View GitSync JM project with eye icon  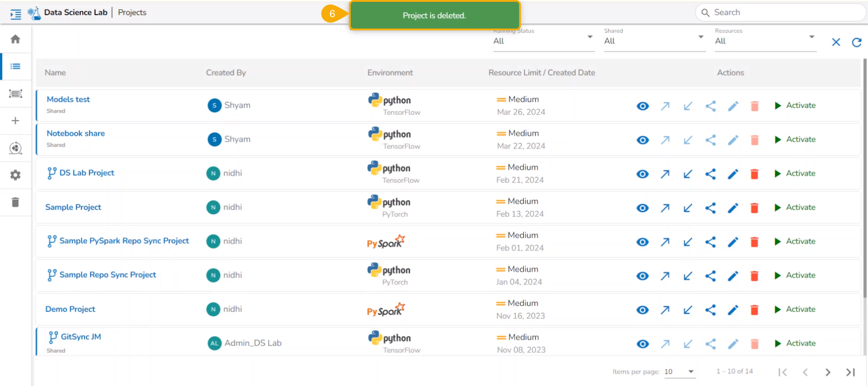642,344
